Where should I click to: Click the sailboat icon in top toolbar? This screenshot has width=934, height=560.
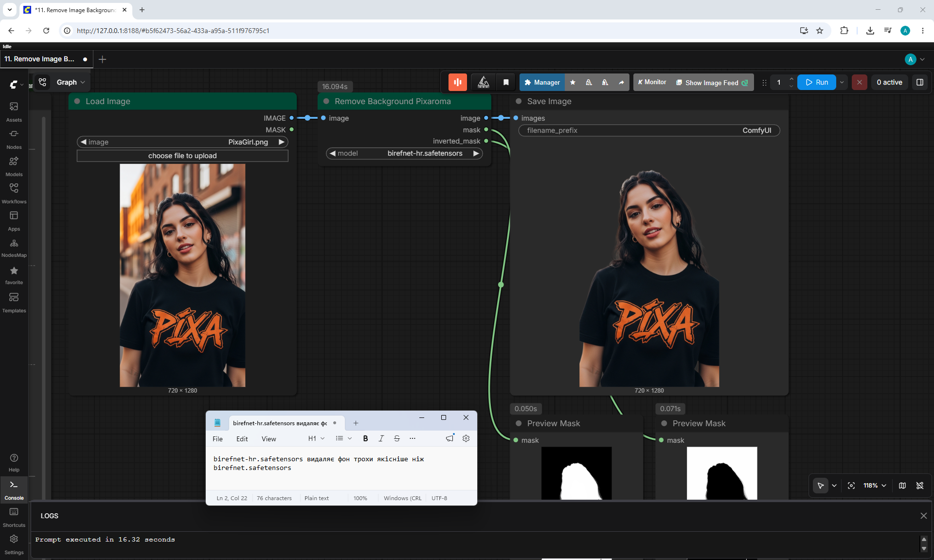[x=484, y=82]
